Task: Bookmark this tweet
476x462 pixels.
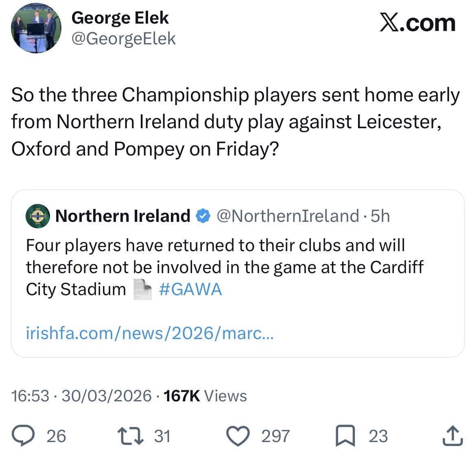Action: [345, 436]
